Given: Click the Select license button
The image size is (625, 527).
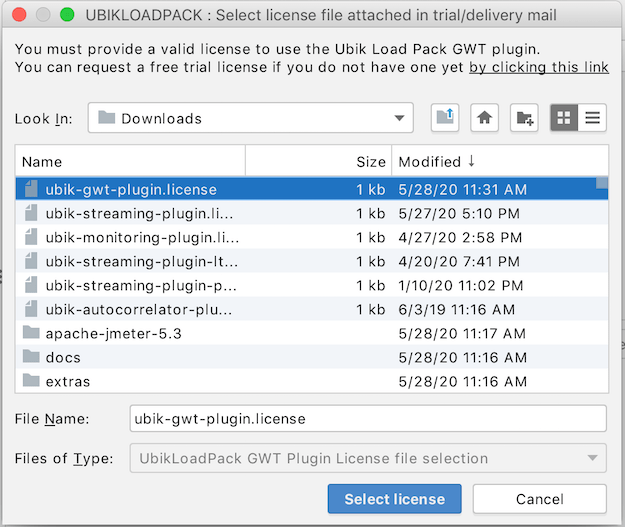Looking at the screenshot, I should click(395, 499).
